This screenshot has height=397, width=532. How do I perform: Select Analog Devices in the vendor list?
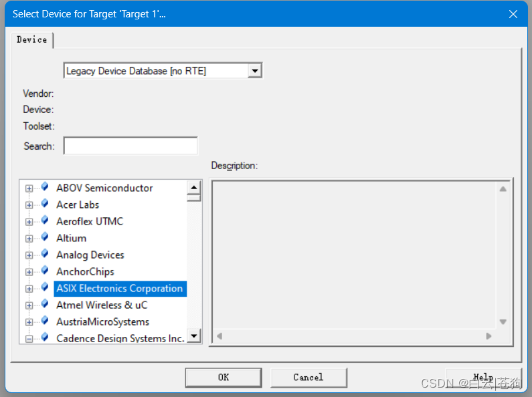click(90, 255)
